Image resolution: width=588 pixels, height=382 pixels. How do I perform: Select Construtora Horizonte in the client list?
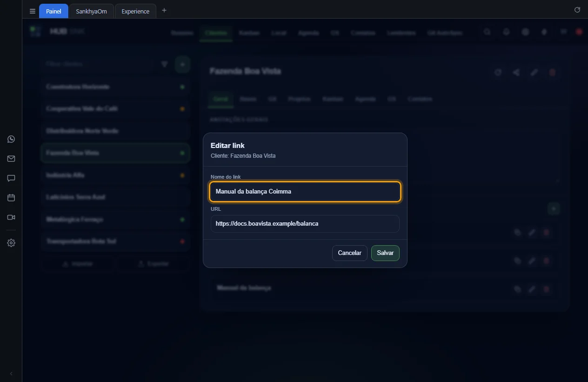[115, 87]
